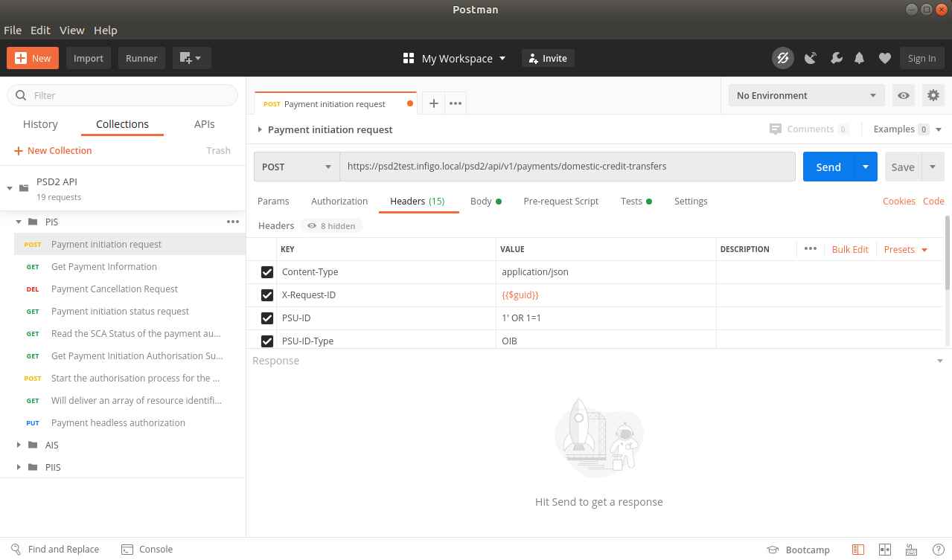
Task: Switch to the History tab
Action: click(40, 124)
